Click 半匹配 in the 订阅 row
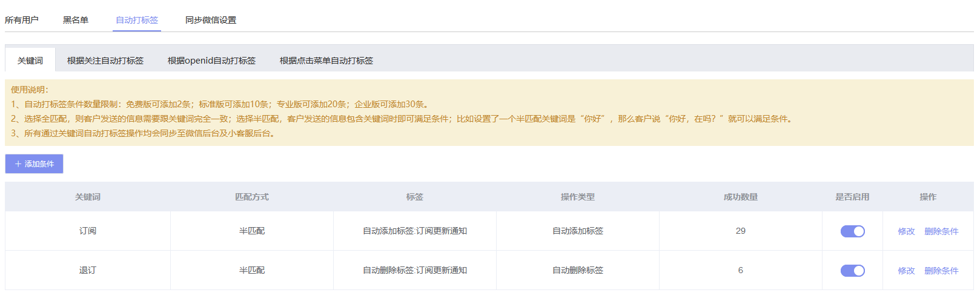Viewport: 980px width, 304px height. [x=252, y=231]
